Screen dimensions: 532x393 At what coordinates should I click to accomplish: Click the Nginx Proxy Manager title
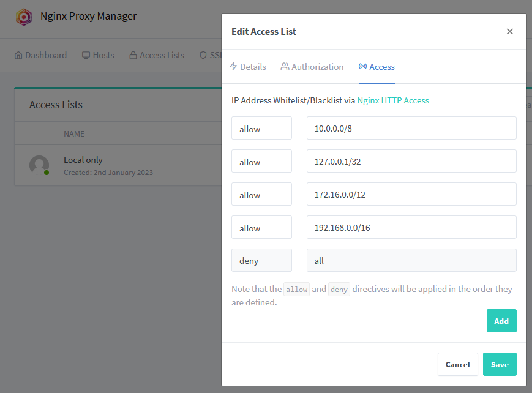click(x=89, y=17)
